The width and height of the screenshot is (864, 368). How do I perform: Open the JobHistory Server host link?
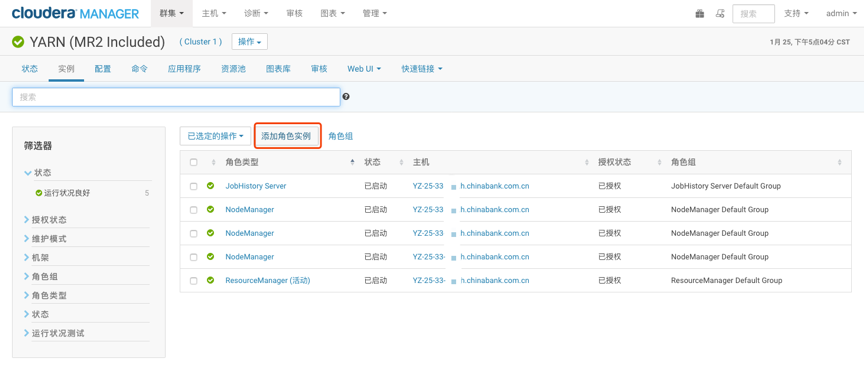tap(471, 186)
